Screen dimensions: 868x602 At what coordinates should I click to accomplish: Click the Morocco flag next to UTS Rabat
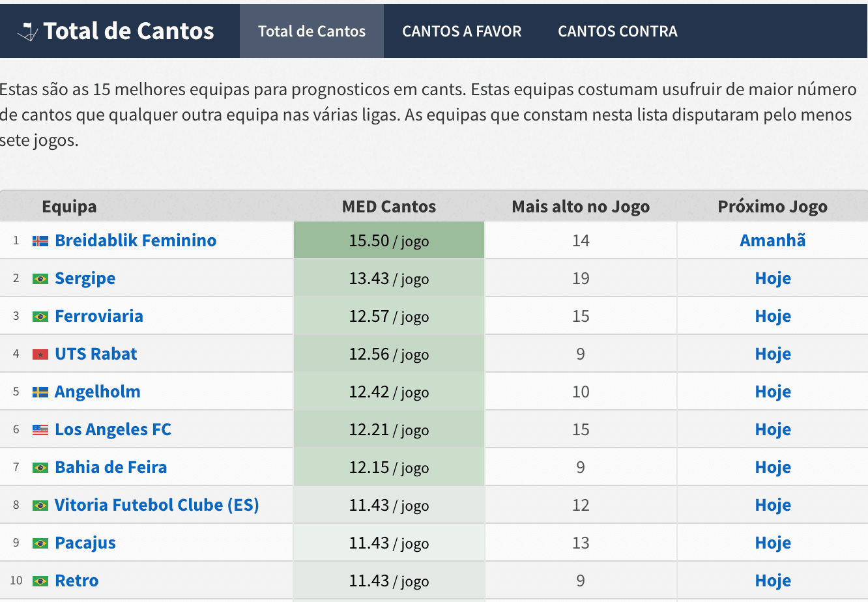click(40, 354)
